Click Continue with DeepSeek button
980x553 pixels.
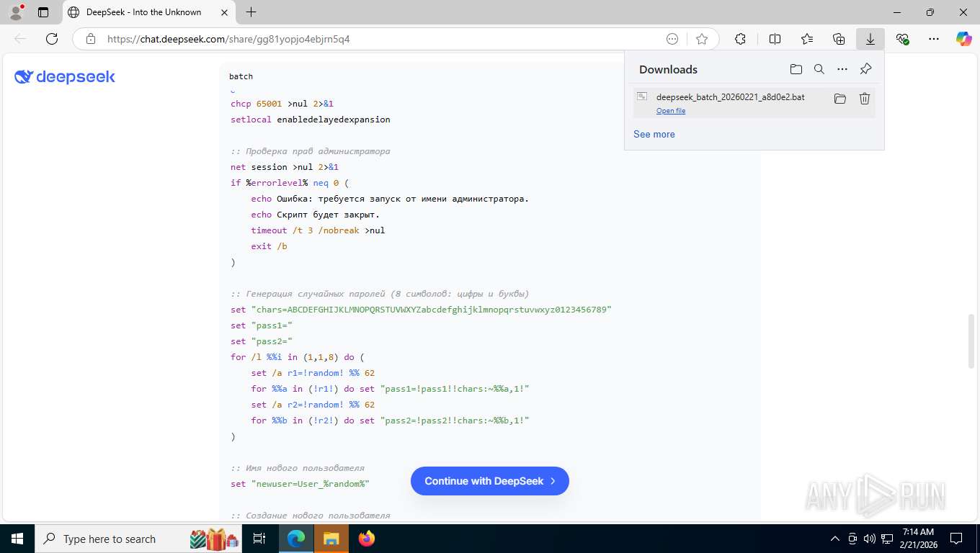tap(490, 481)
